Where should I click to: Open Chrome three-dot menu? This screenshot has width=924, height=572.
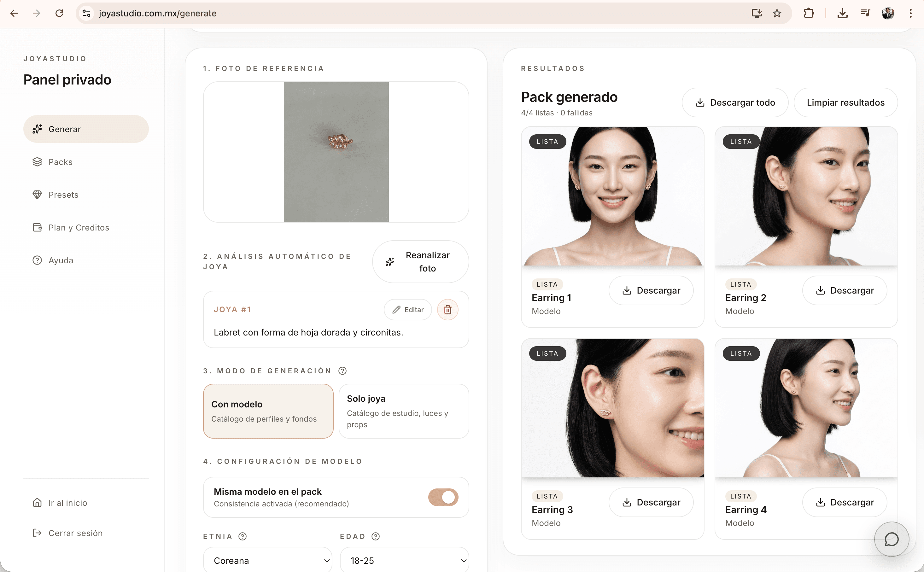(910, 14)
